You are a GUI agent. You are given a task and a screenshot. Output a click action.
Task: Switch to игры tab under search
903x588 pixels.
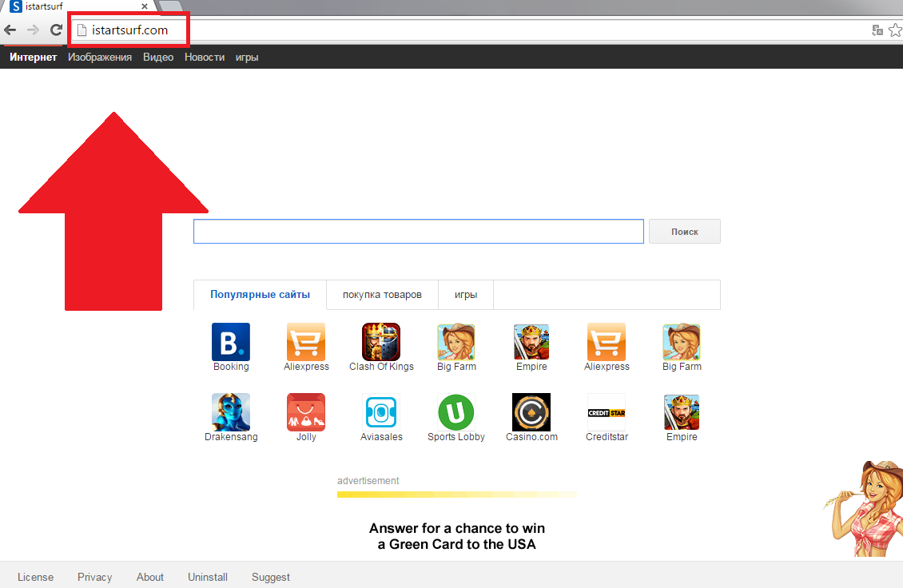pos(466,294)
